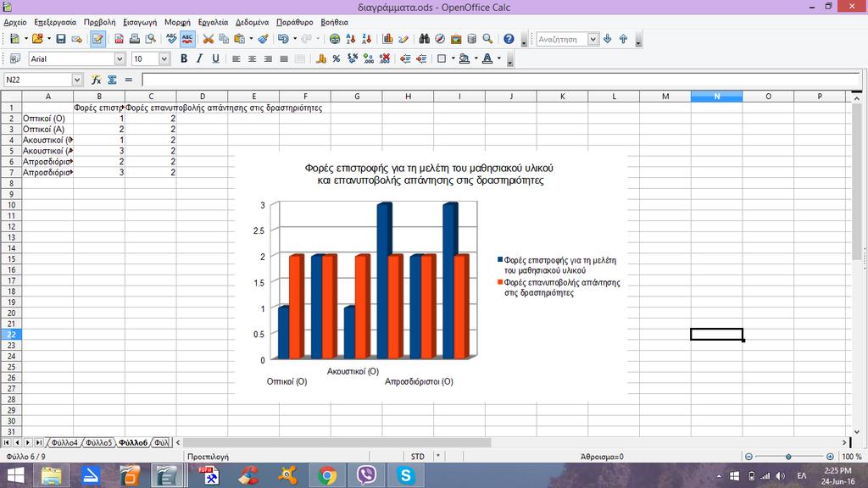Image resolution: width=868 pixels, height=488 pixels.
Task: Toggle Justified alignment
Action: point(284,58)
